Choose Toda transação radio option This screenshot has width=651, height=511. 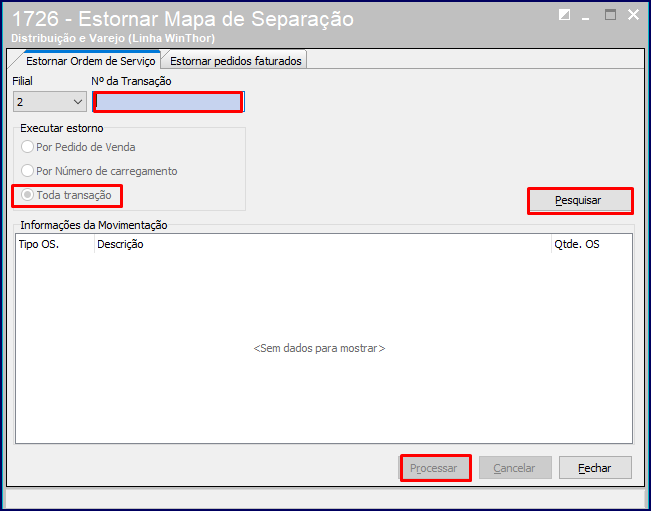point(67,195)
